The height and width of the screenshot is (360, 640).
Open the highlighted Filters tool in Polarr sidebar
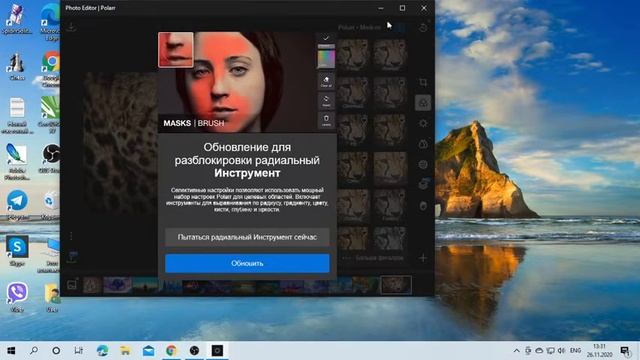[423, 103]
